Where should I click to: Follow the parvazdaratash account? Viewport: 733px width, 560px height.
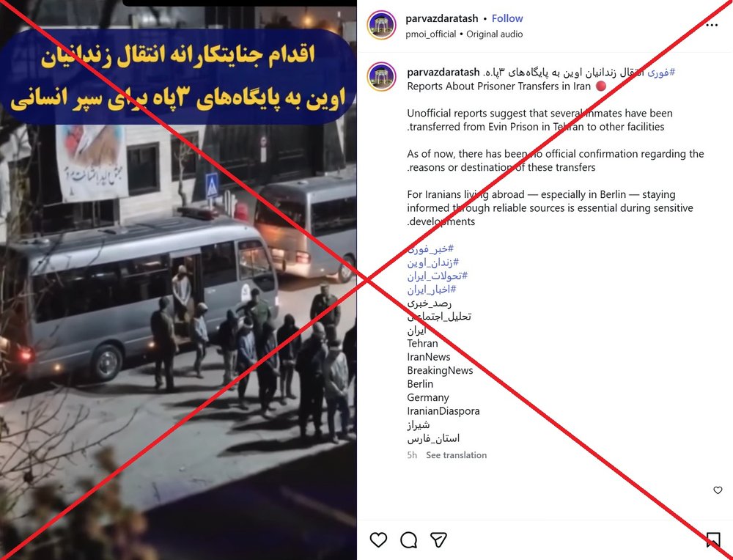click(507, 19)
